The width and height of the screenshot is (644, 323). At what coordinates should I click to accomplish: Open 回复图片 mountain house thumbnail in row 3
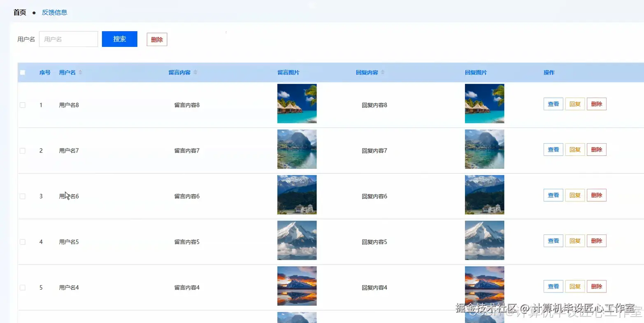click(484, 195)
